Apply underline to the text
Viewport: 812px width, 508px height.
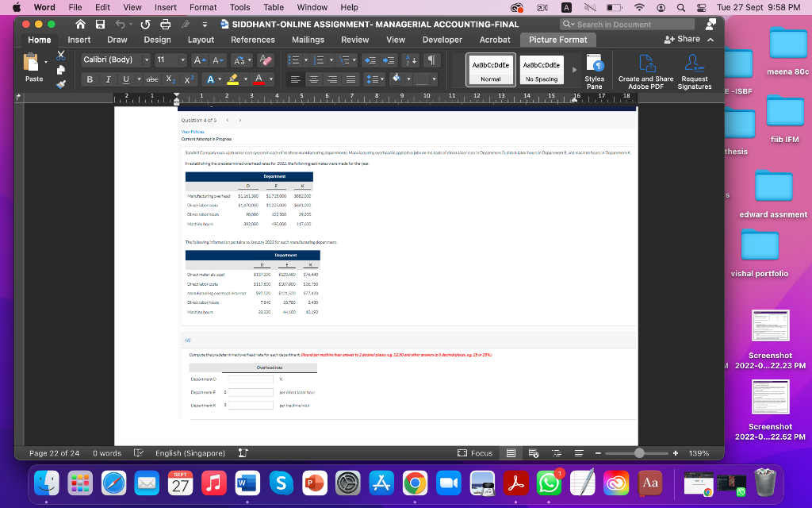pyautogui.click(x=124, y=79)
